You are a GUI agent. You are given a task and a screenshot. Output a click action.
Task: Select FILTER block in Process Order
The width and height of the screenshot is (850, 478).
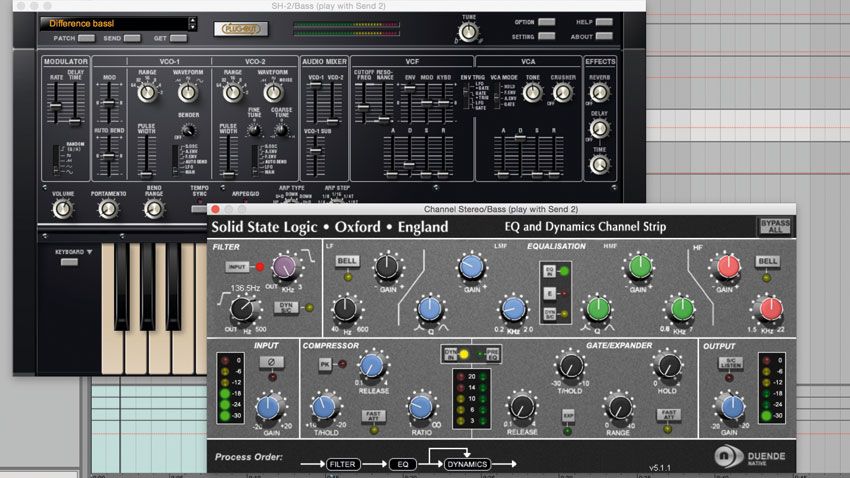pyautogui.click(x=343, y=464)
